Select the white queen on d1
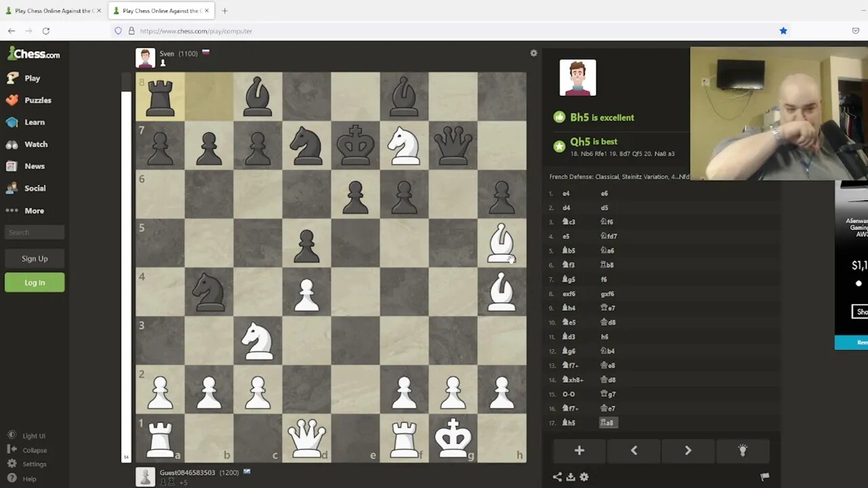 coord(307,438)
